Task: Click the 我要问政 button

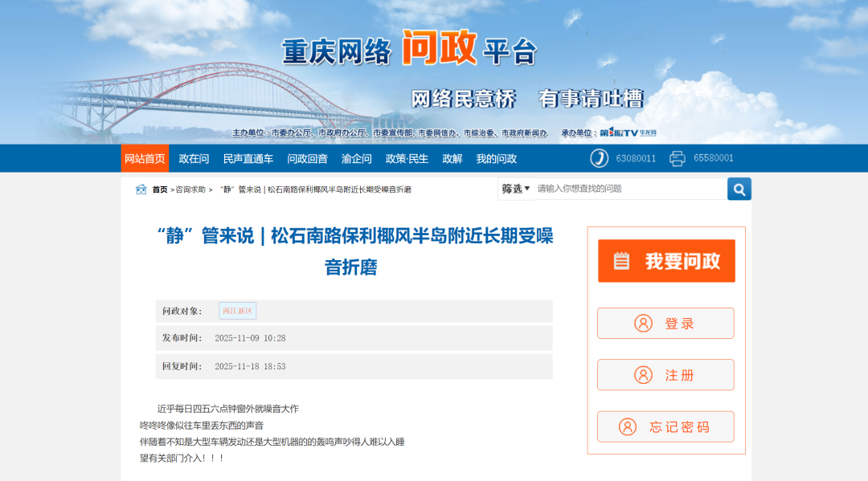Action: (665, 261)
